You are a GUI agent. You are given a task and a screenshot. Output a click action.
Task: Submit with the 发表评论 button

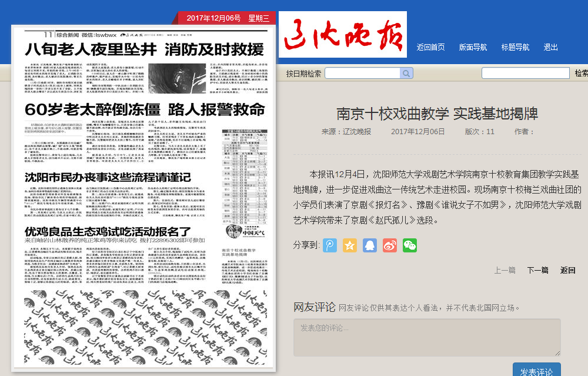tap(536, 371)
